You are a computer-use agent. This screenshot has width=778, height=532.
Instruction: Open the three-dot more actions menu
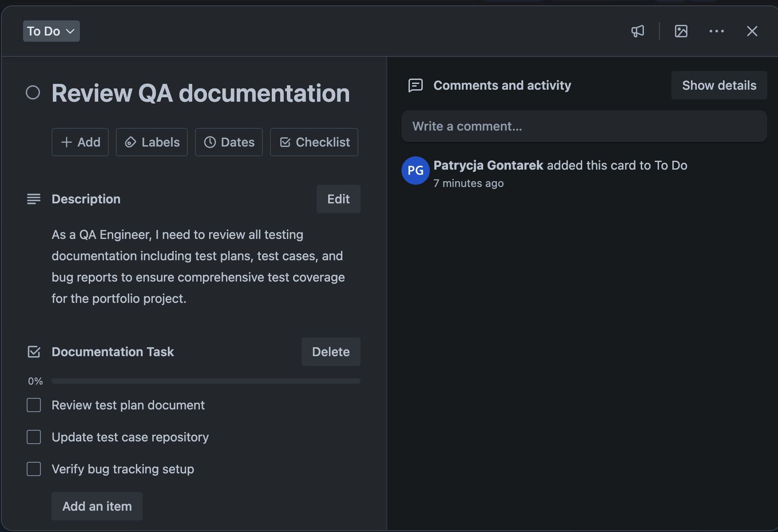coord(717,31)
